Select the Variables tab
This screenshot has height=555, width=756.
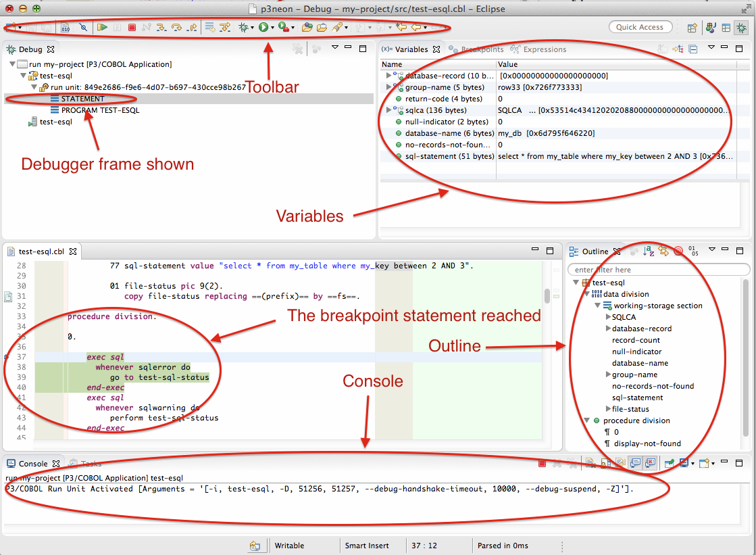pos(411,49)
